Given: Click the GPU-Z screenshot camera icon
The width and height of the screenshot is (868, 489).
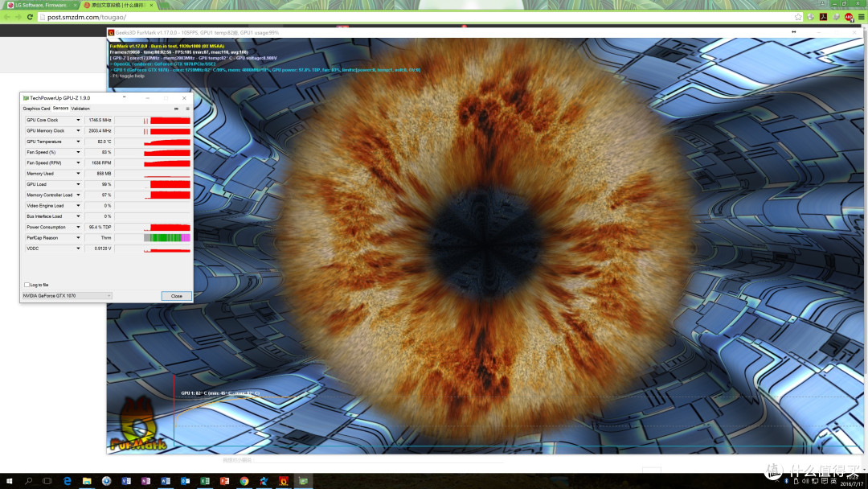Looking at the screenshot, I should (177, 109).
